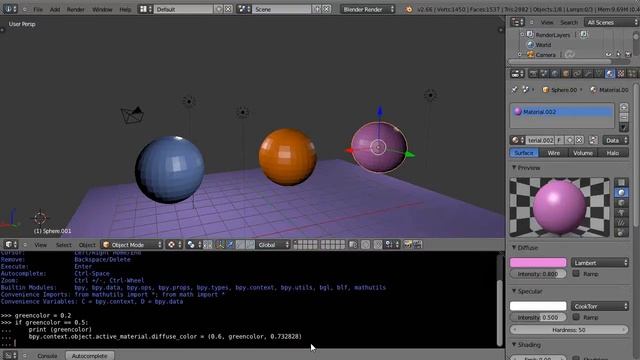Open the Object Mode dropdown
The image size is (640, 360).
132,244
